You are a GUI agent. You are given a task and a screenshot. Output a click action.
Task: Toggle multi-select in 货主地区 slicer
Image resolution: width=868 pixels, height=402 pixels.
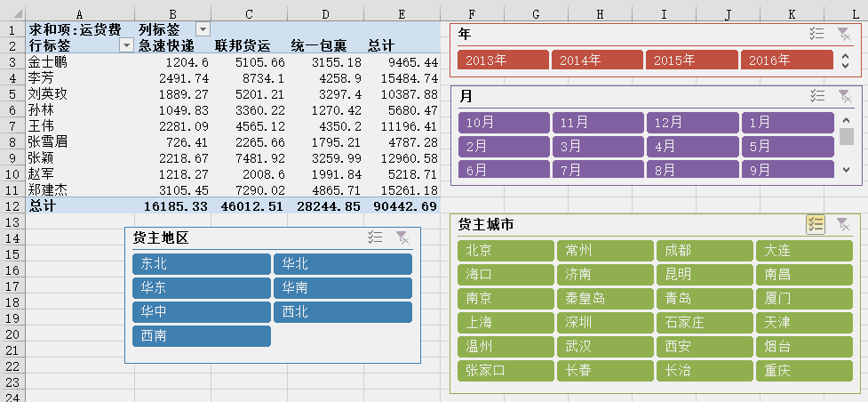point(376,237)
